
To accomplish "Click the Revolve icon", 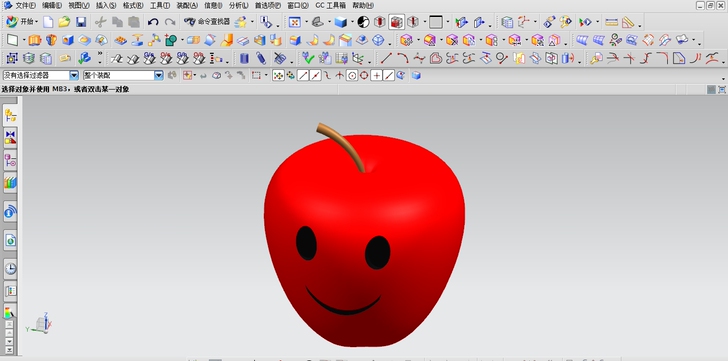I will [x=51, y=40].
